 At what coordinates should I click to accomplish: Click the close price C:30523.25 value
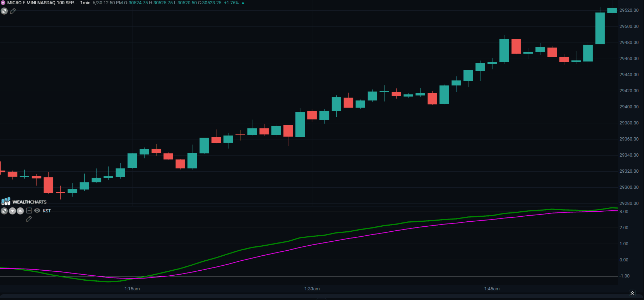tap(210, 3)
